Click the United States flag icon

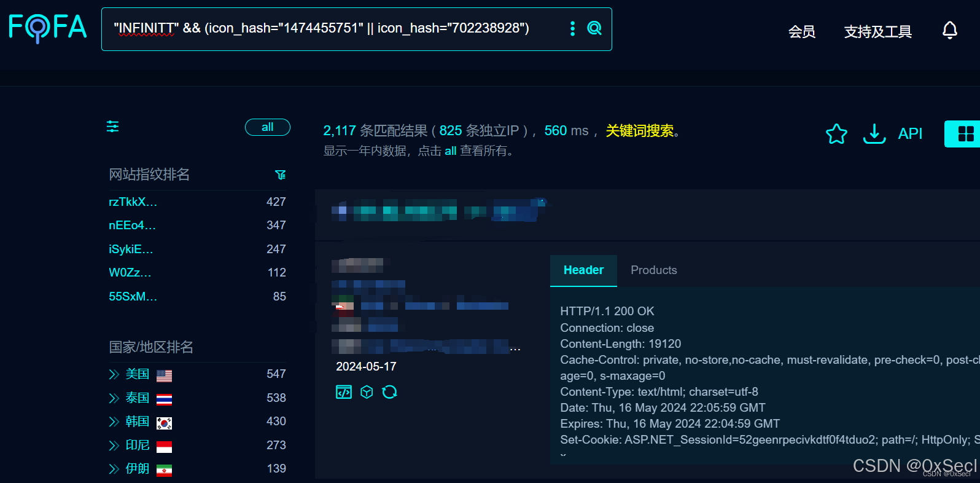tap(164, 375)
